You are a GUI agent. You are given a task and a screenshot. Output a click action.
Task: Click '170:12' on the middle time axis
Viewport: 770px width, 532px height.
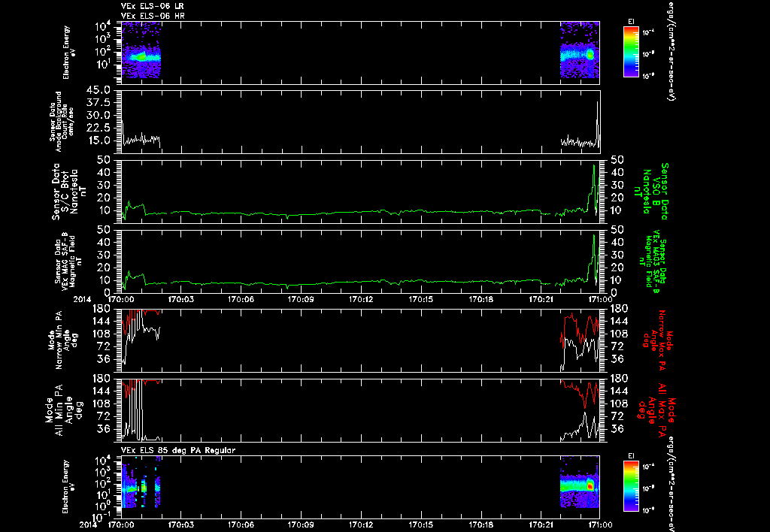point(361,298)
